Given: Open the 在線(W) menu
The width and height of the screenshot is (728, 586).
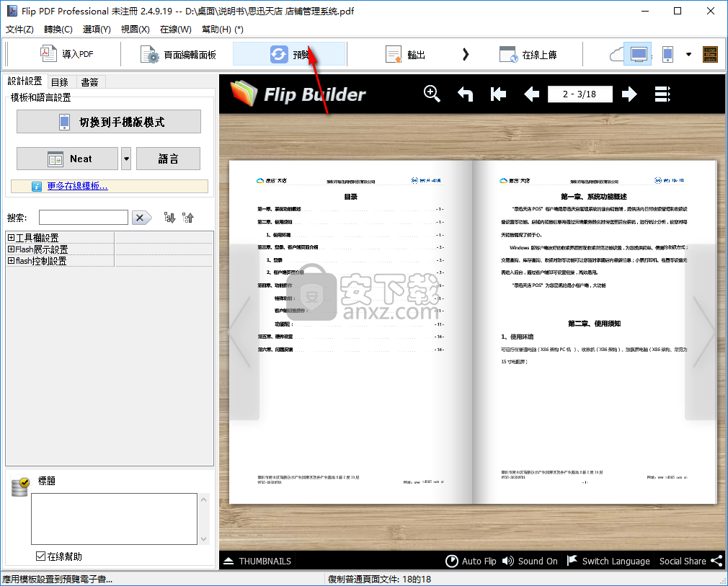Looking at the screenshot, I should pos(175,30).
